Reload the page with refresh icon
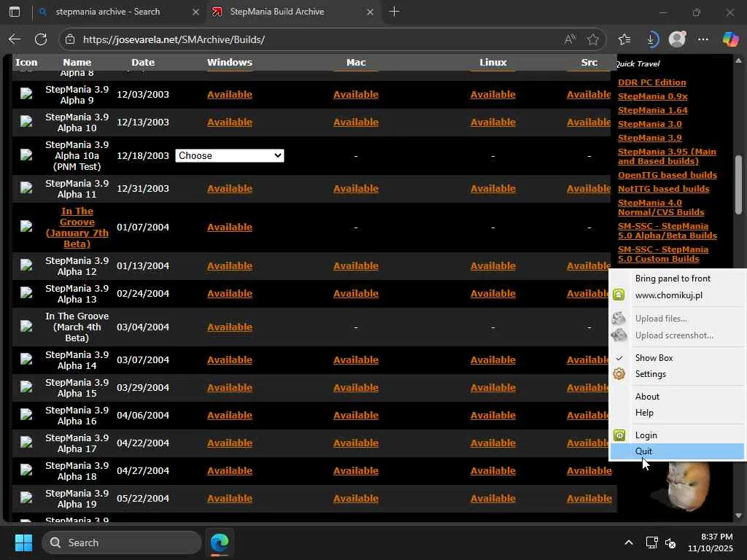Screen dimensions: 747x560 (41, 39)
